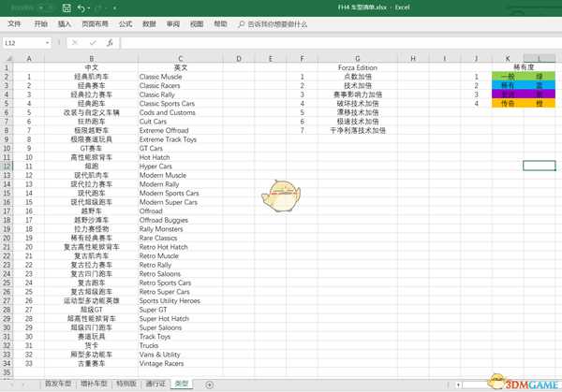Select the 中文 header cell
The width and height of the screenshot is (562, 392).
(x=92, y=67)
